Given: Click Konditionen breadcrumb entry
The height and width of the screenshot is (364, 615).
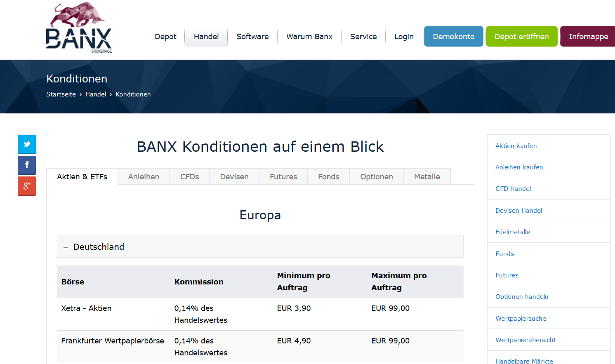Looking at the screenshot, I should (133, 94).
